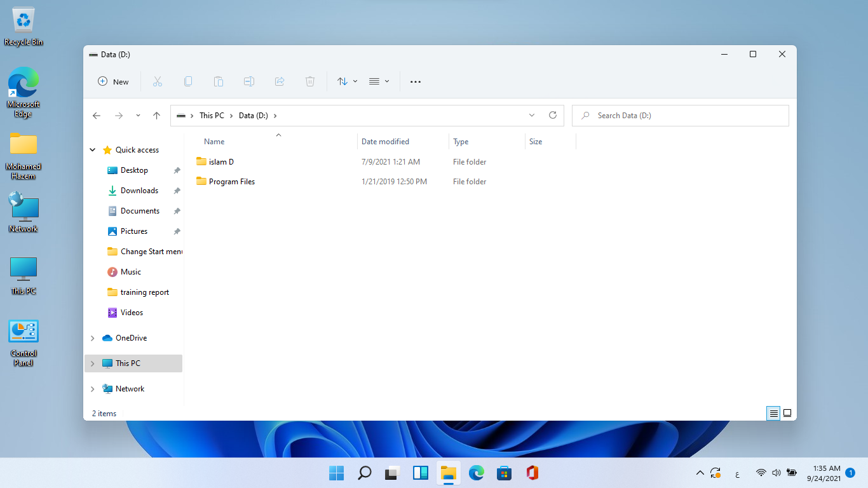This screenshot has height=488, width=868.
Task: Select the Microsoft Edge desktop shortcut
Action: point(24,92)
